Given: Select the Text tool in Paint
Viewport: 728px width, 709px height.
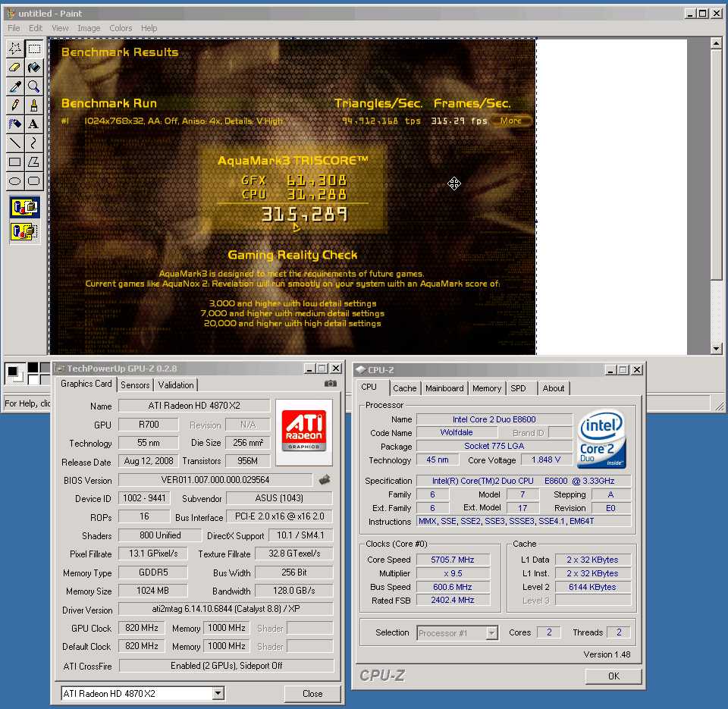Looking at the screenshot, I should 34,124.
